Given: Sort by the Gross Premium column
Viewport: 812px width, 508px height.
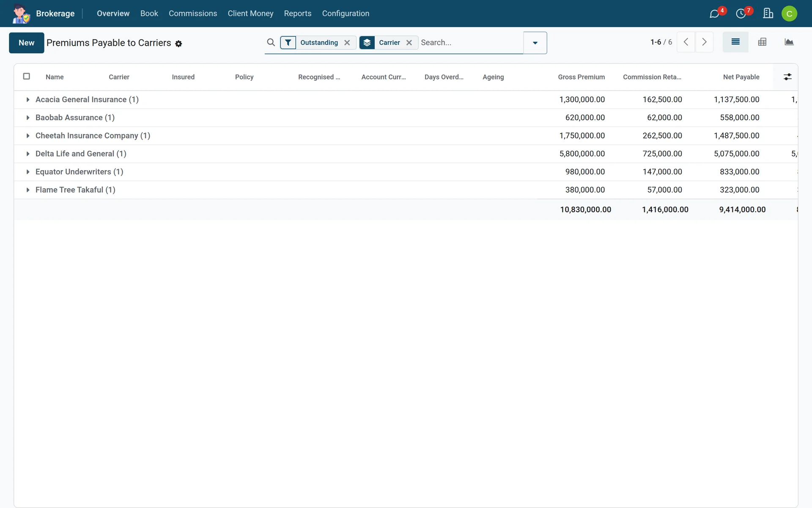Looking at the screenshot, I should pyautogui.click(x=581, y=77).
